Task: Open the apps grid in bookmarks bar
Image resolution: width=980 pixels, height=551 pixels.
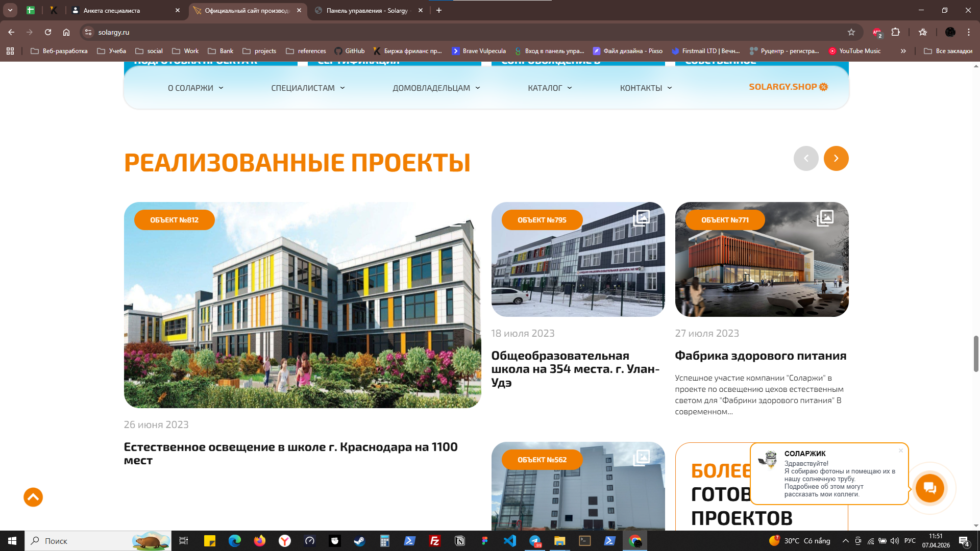Action: click(x=10, y=51)
